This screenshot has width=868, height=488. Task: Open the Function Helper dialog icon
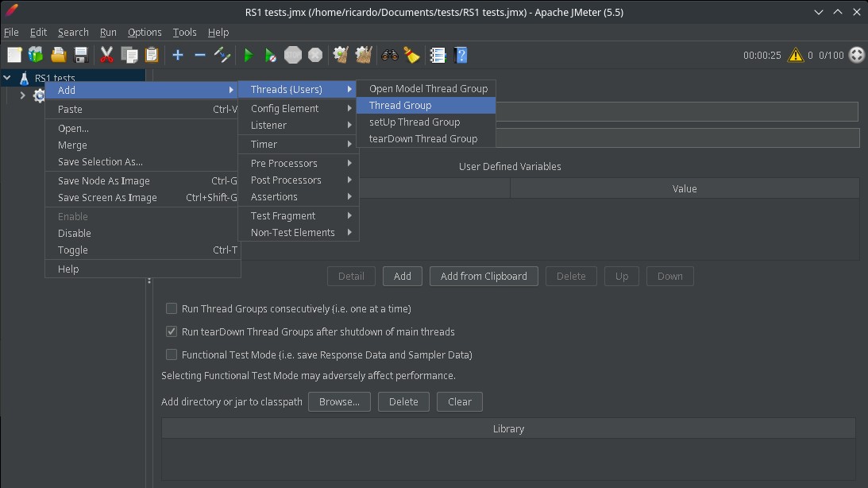[438, 55]
